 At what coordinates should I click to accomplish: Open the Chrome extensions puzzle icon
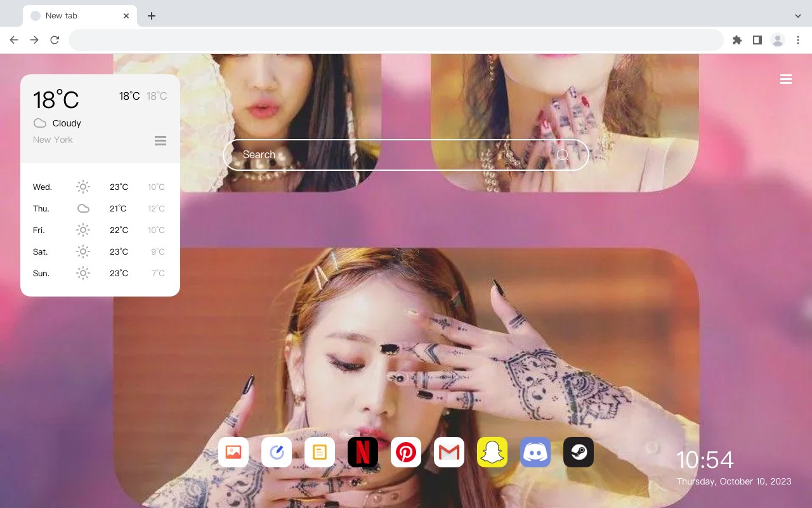737,40
